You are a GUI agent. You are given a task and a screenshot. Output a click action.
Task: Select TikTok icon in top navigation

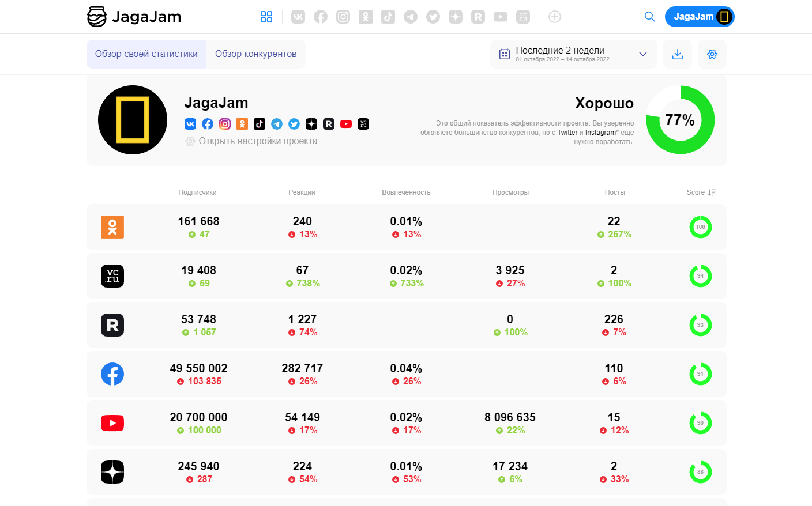point(388,17)
